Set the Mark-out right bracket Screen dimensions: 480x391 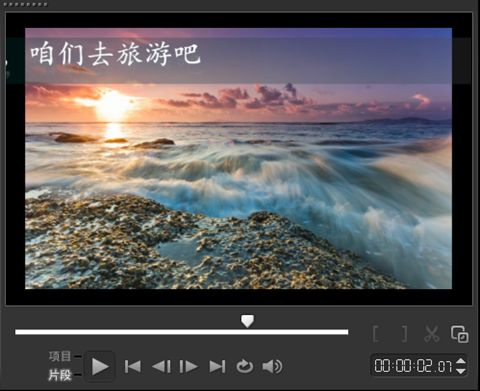[x=404, y=334]
